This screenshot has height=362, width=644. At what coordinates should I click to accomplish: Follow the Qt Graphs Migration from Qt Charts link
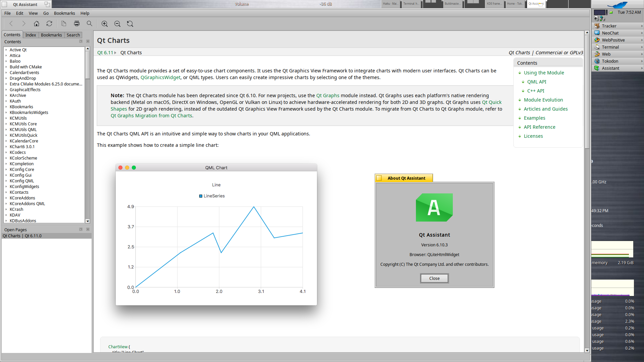[x=152, y=116]
